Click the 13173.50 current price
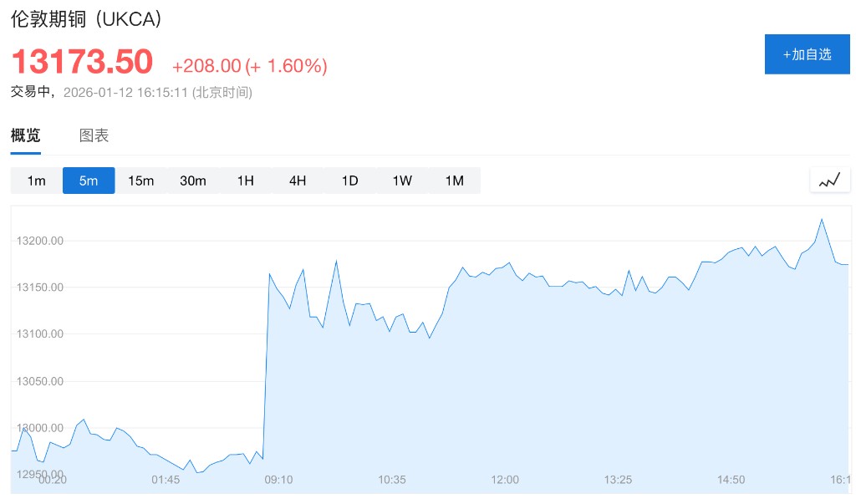Viewport: 856px width, 504px height. pos(82,62)
